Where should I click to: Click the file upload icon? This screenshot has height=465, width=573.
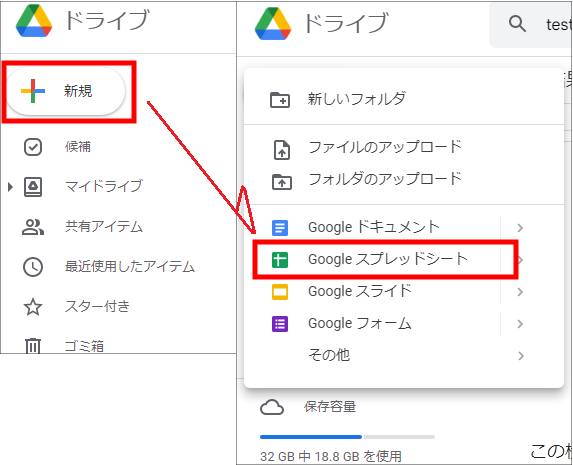282,150
